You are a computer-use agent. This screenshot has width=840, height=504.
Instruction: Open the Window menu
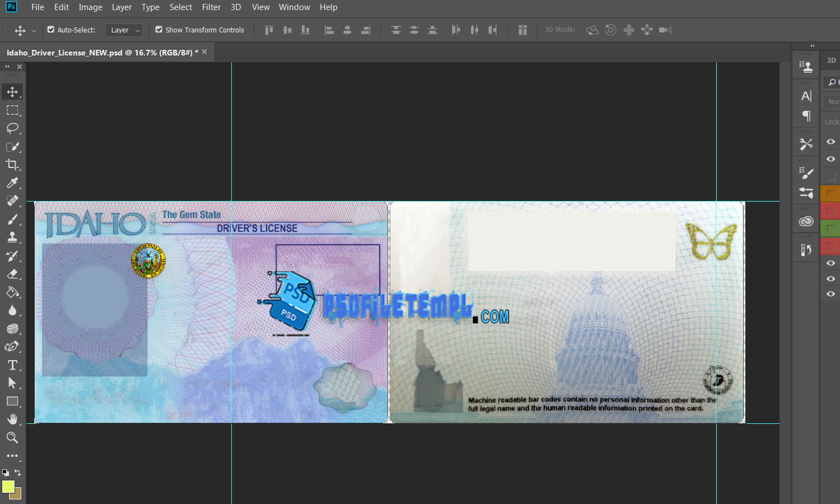[x=295, y=7]
